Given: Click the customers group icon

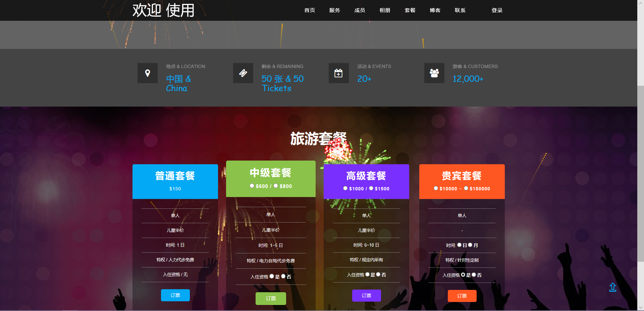Looking at the screenshot, I should tap(434, 73).
